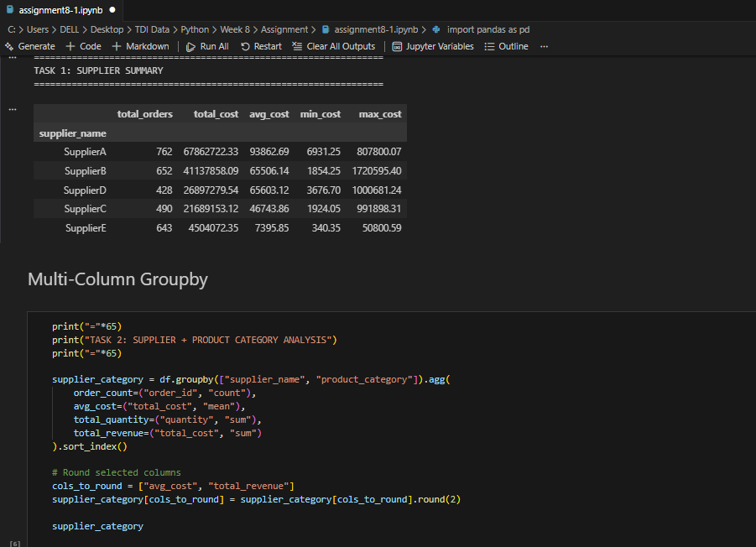Clear All Outputs in the notebook

pyautogui.click(x=334, y=47)
